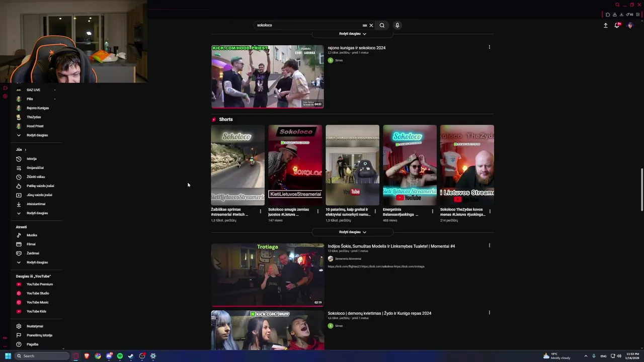
Task: Open Grojaraščiai playlists in sidebar
Action: [35, 168]
